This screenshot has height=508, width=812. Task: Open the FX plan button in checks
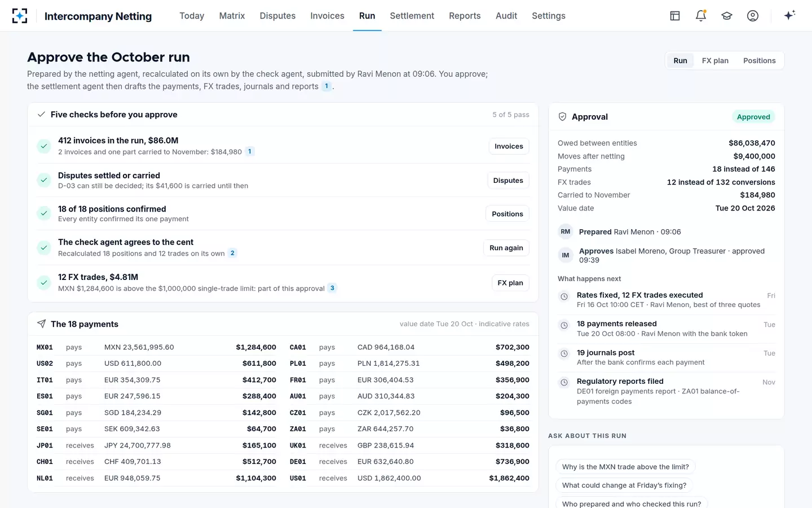[x=510, y=283]
